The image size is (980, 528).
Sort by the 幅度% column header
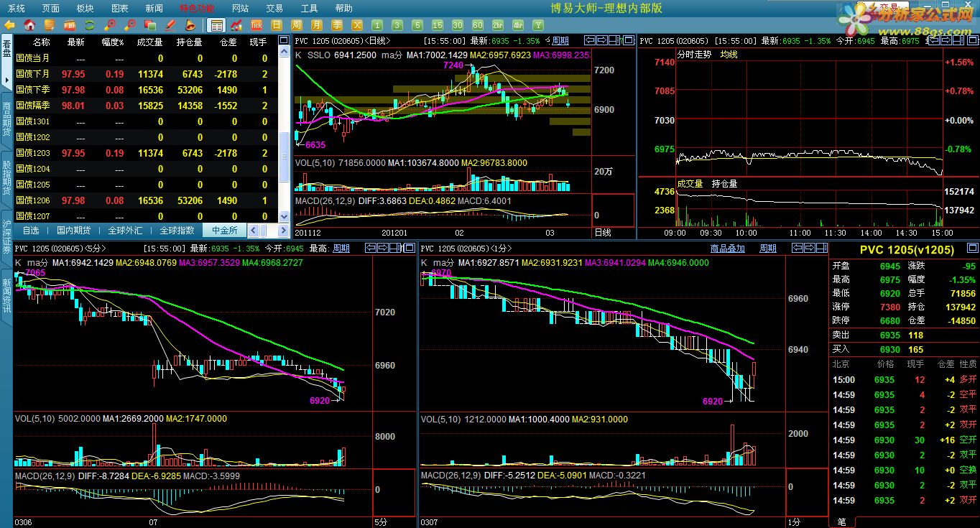point(113,42)
